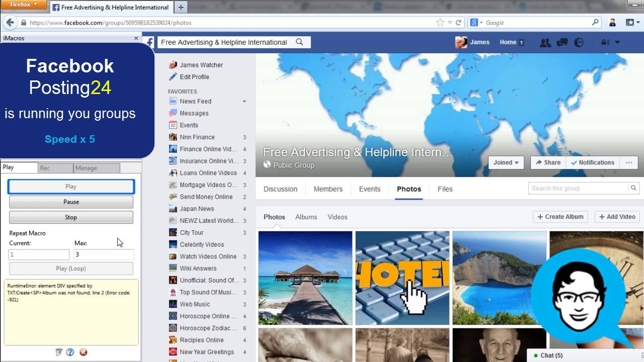Click Edit Profile pencil icon
Screen dimensions: 644x362
click(173, 77)
